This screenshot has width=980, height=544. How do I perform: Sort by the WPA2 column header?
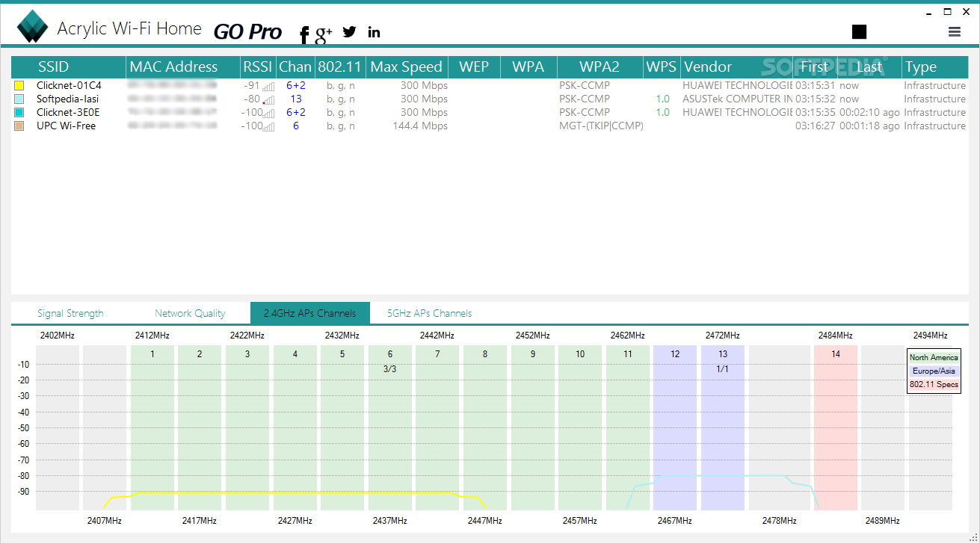600,67
